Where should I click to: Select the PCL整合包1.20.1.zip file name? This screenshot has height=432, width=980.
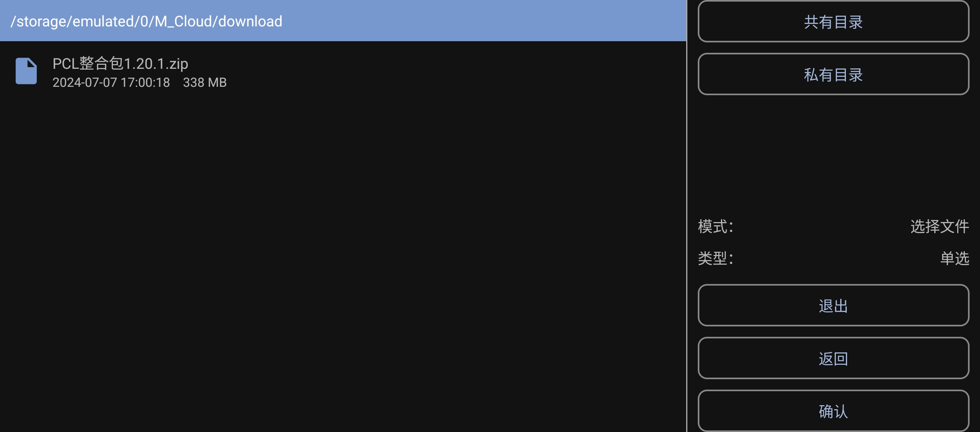coord(120,64)
